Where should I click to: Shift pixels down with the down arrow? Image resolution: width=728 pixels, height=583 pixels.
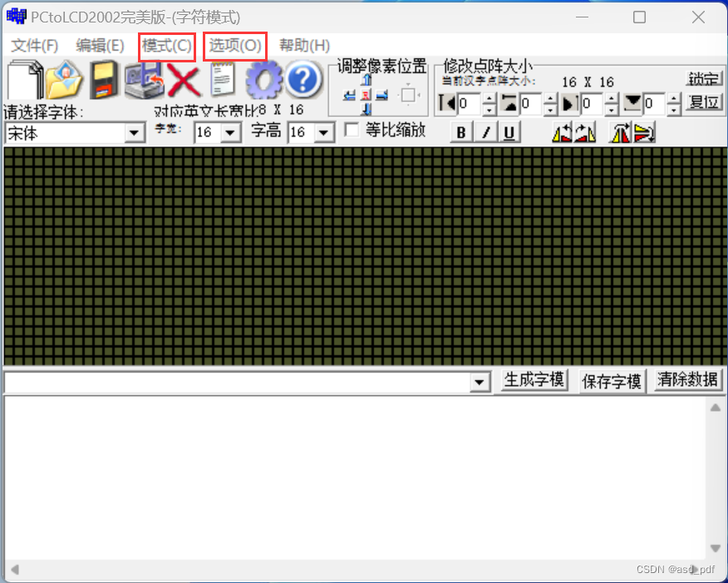click(x=366, y=110)
